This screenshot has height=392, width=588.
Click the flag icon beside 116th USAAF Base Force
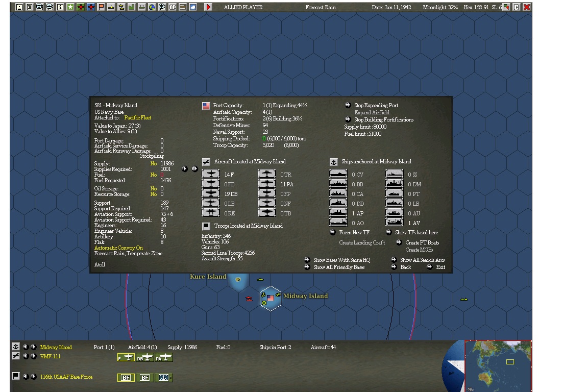[16, 376]
